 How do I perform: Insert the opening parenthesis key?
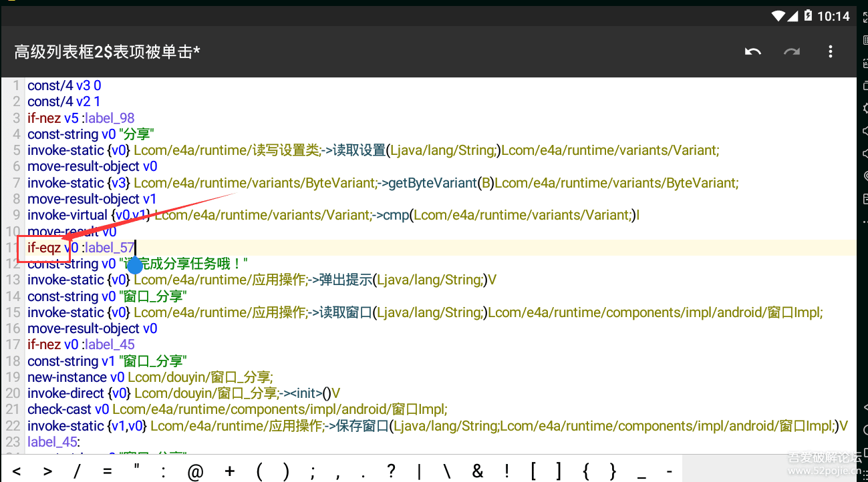tap(260, 472)
